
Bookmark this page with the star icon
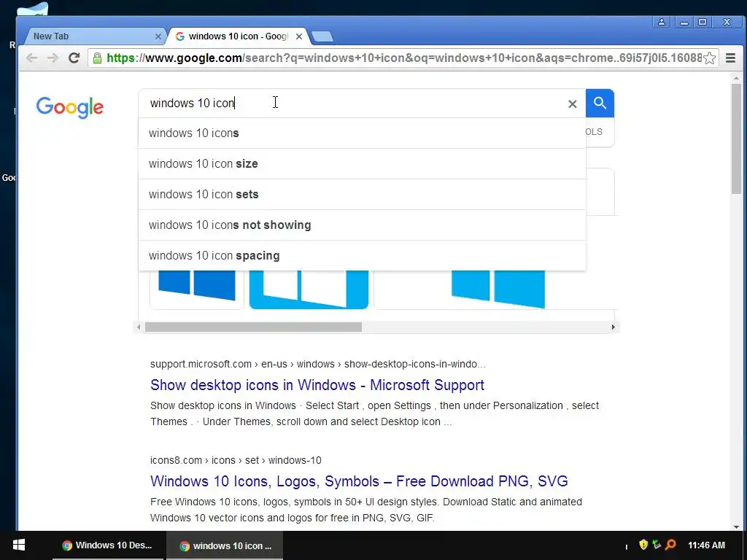[709, 58]
